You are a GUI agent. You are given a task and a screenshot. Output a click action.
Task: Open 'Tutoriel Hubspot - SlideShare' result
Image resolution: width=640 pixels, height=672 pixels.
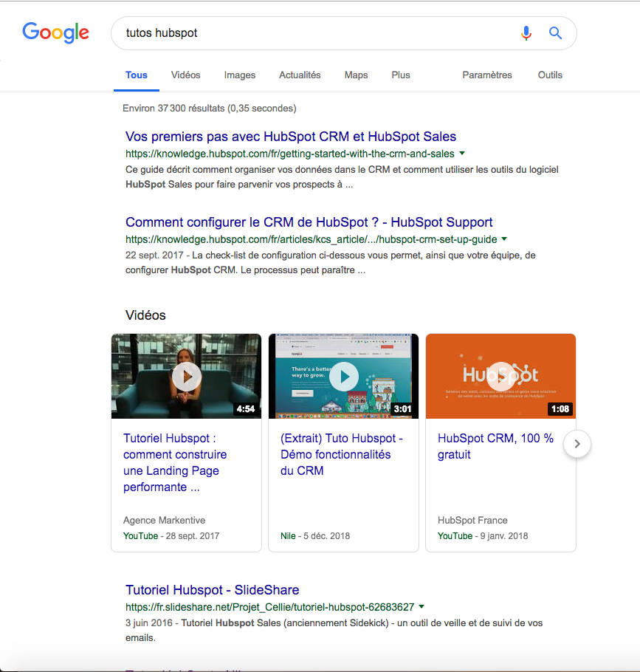[212, 590]
